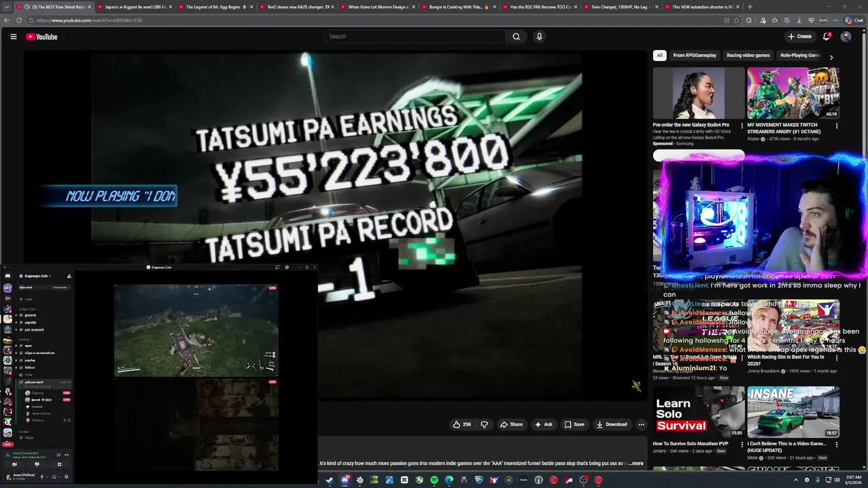Click the Ask button under the video

point(544,424)
